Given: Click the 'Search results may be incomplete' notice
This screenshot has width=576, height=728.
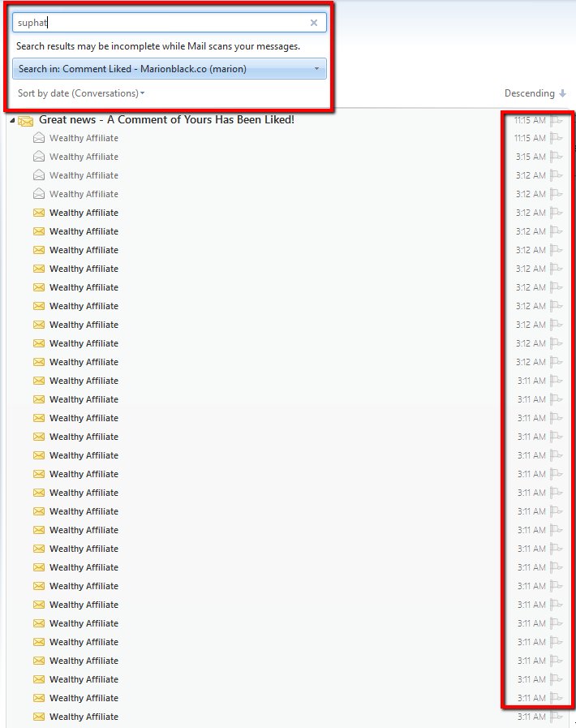Looking at the screenshot, I should [x=158, y=46].
